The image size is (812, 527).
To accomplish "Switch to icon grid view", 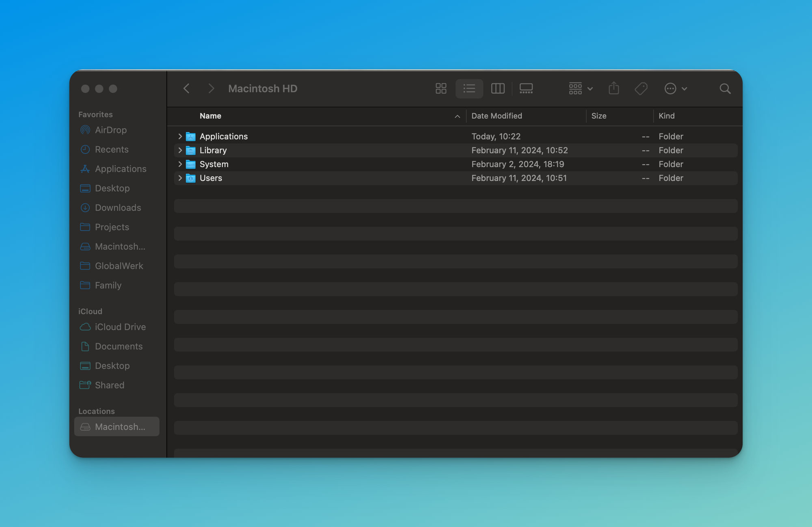I will point(441,88).
